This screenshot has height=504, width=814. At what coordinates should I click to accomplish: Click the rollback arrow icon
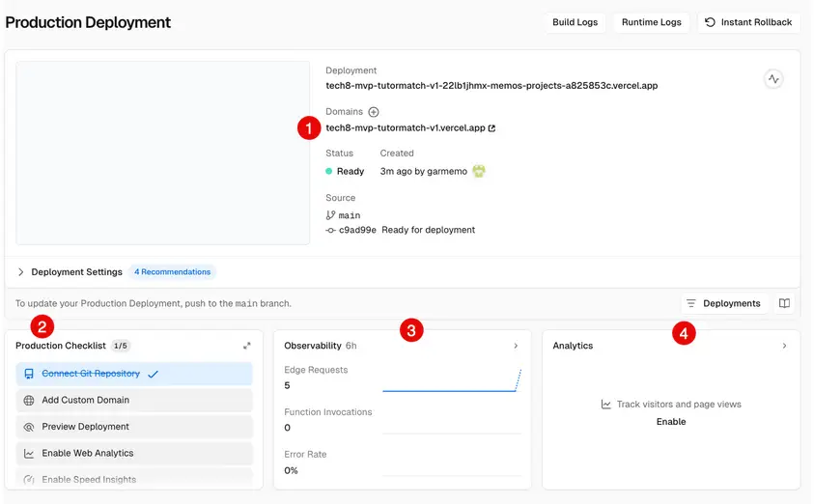(x=710, y=22)
